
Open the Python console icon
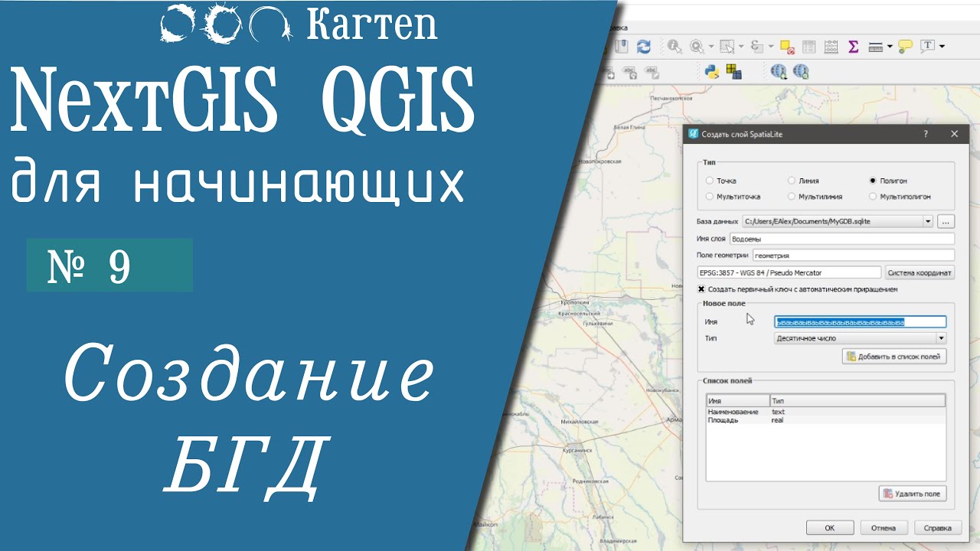coord(710,72)
